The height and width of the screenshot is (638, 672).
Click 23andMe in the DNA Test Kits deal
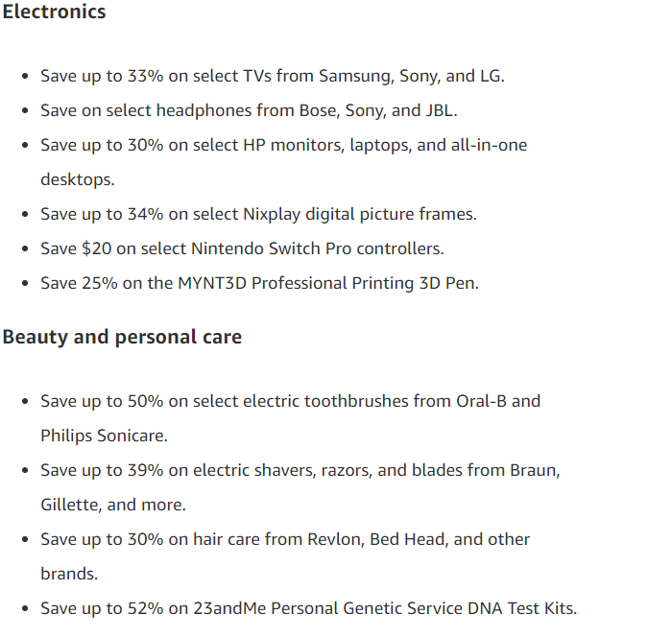coord(229,608)
